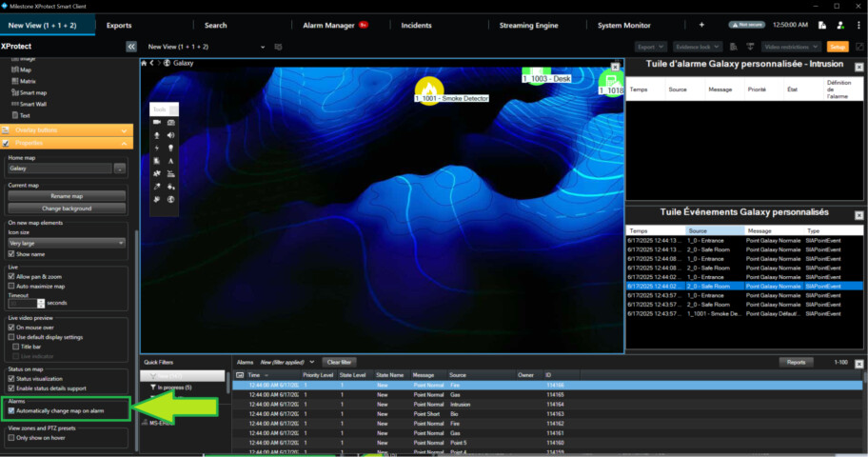This screenshot has width=868, height=457.
Task: Open the System Monitor tab
Action: 623,25
